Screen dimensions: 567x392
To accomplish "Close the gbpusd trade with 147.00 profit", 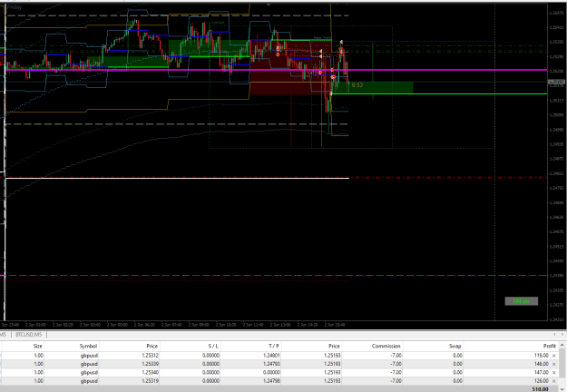I will [553, 372].
